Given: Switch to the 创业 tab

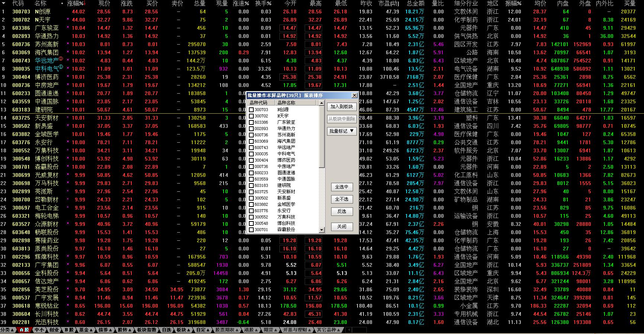Looking at the screenshot, I should point(54,330).
